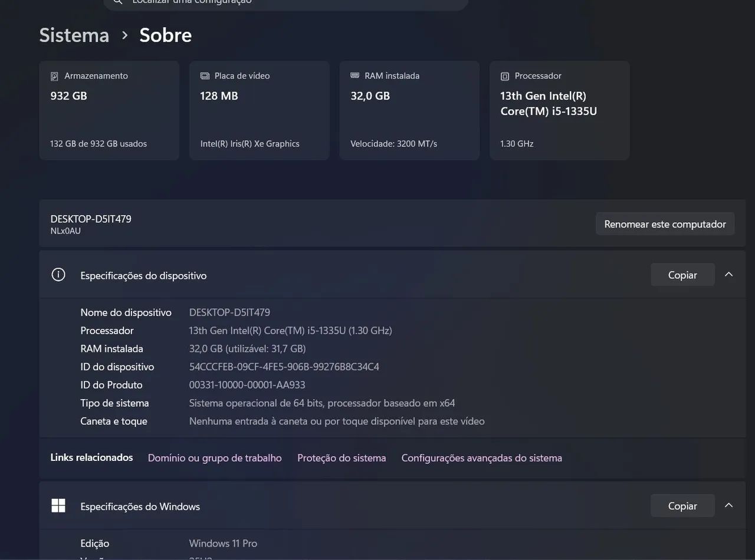Click the Especificações do Windows heading
The height and width of the screenshot is (560, 755).
point(140,506)
